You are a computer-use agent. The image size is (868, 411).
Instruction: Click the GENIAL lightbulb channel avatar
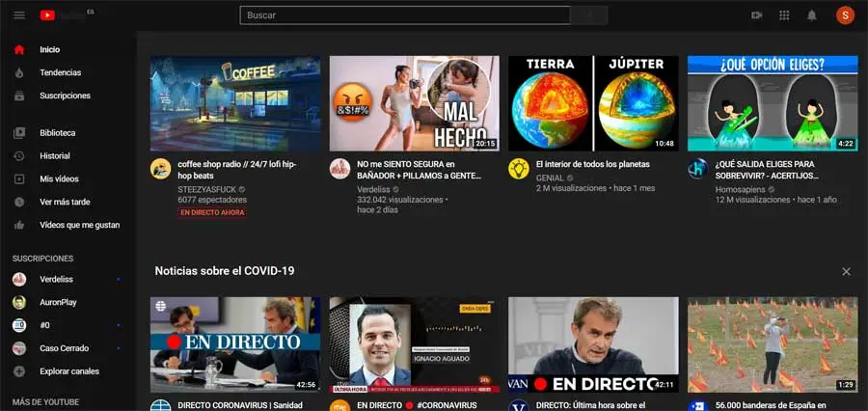tap(519, 169)
